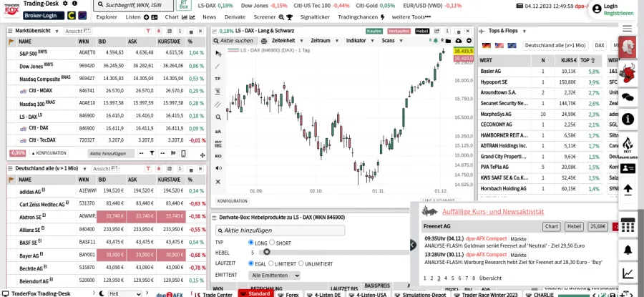This screenshot has width=644, height=297.
Task: Select the trend line drawing tool
Action: click(x=218, y=66)
